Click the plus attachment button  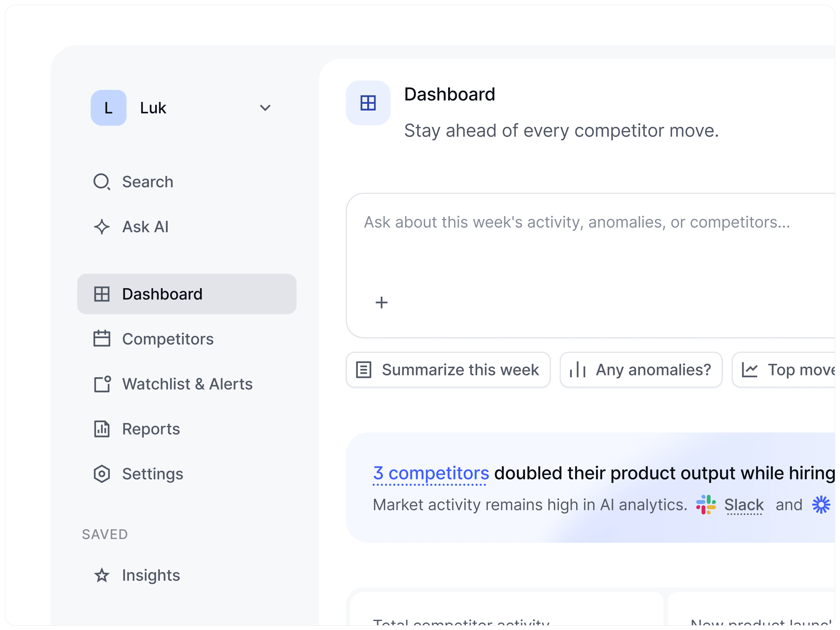(381, 303)
